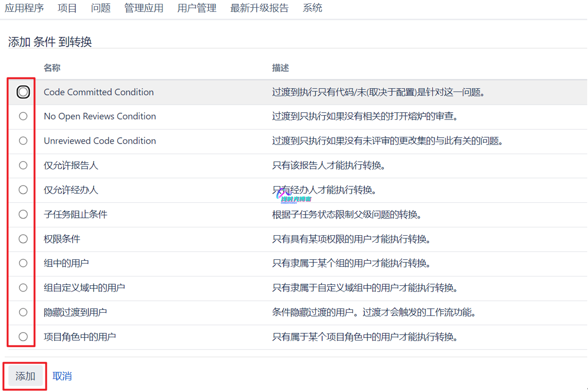This screenshot has width=588, height=392.
Task: Select the 权限条件 radio button
Action: coord(23,239)
